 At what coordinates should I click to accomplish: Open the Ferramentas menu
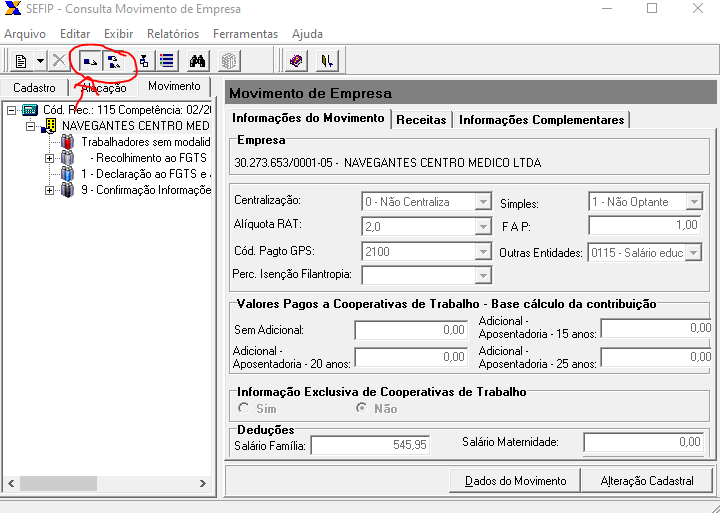[245, 34]
